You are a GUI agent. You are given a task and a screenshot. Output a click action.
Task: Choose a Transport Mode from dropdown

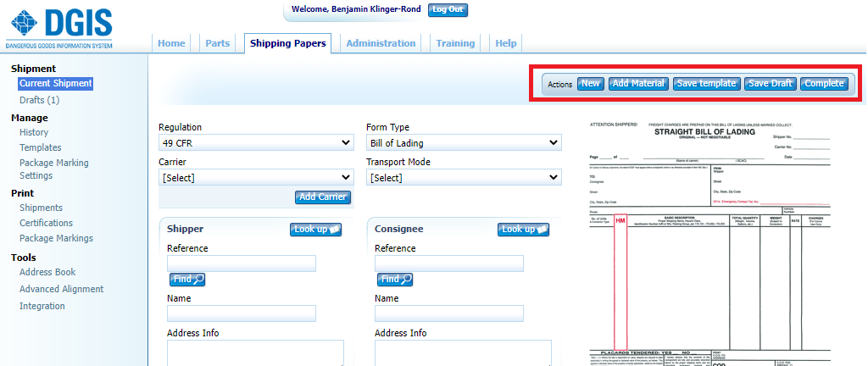[x=464, y=178]
